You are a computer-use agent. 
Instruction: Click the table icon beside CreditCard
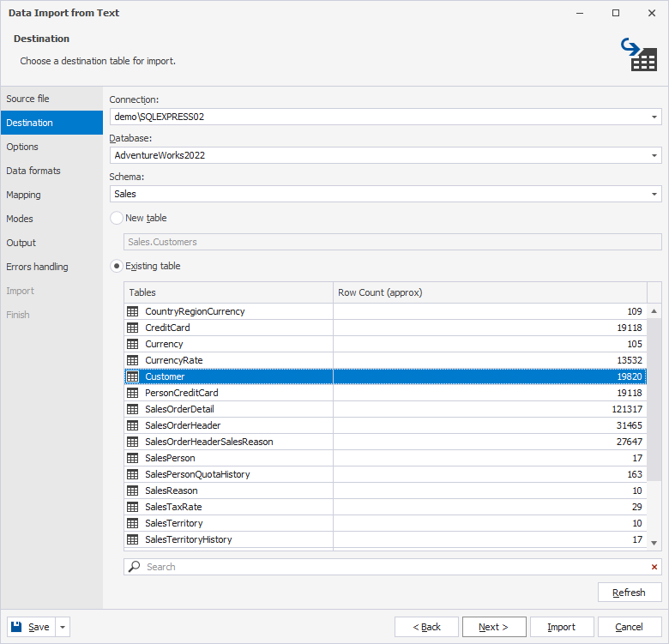pos(133,328)
